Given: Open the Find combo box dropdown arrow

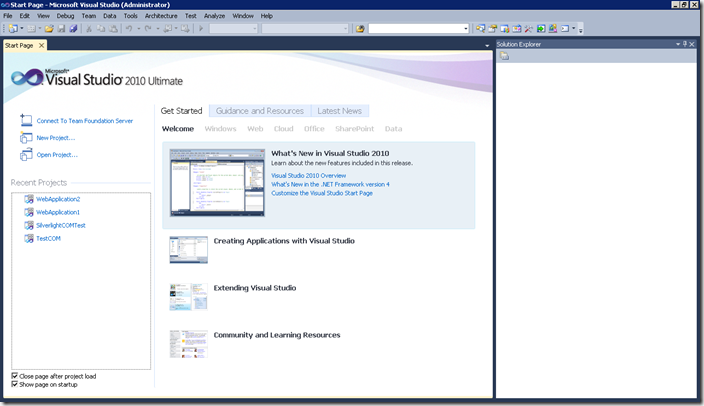Looking at the screenshot, I should [x=466, y=29].
